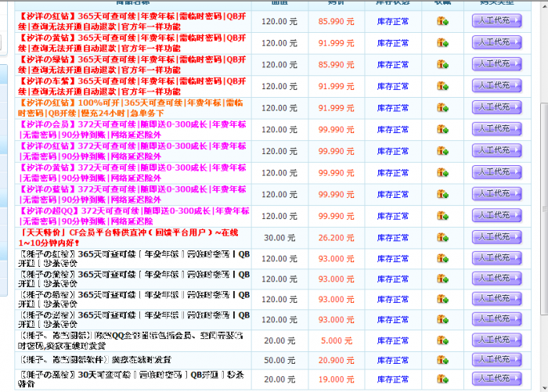Open 沙洋の绿钻 365天可查可续 product link
Image resolution: width=548 pixels, height=392 pixels.
click(132, 65)
